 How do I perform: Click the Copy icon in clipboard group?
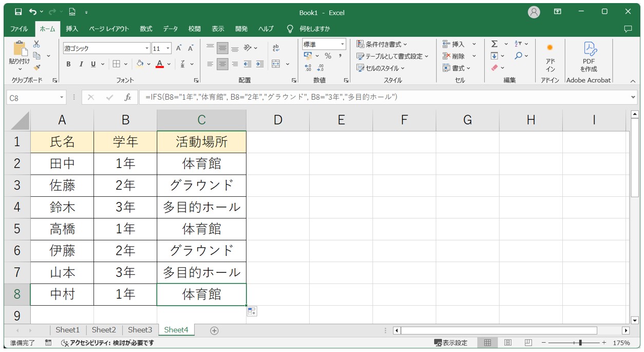tap(36, 55)
